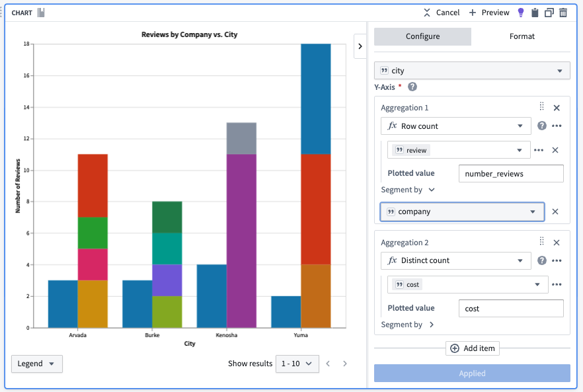Click the Cancel X icon
The width and height of the screenshot is (583, 392).
pyautogui.click(x=427, y=13)
